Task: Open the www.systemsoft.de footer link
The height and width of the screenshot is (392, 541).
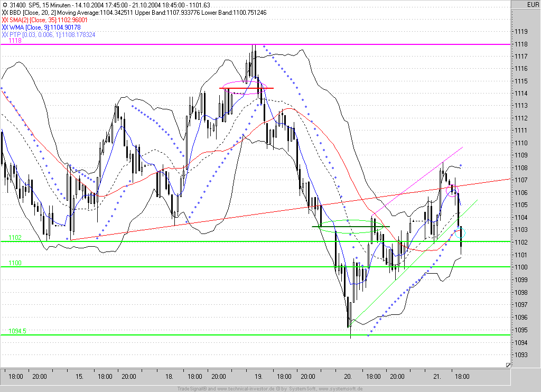Action: pos(341,389)
